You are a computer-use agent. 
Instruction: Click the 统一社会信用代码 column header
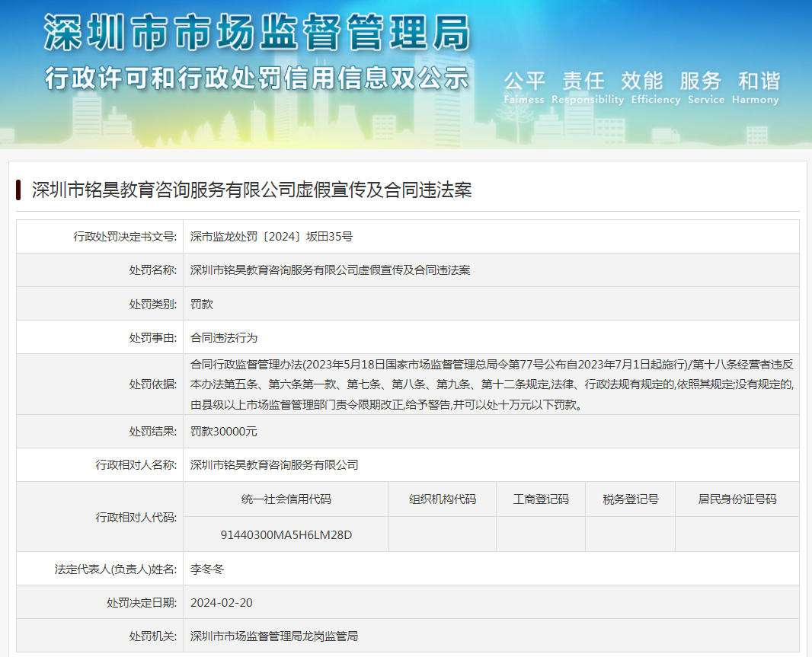(x=286, y=499)
